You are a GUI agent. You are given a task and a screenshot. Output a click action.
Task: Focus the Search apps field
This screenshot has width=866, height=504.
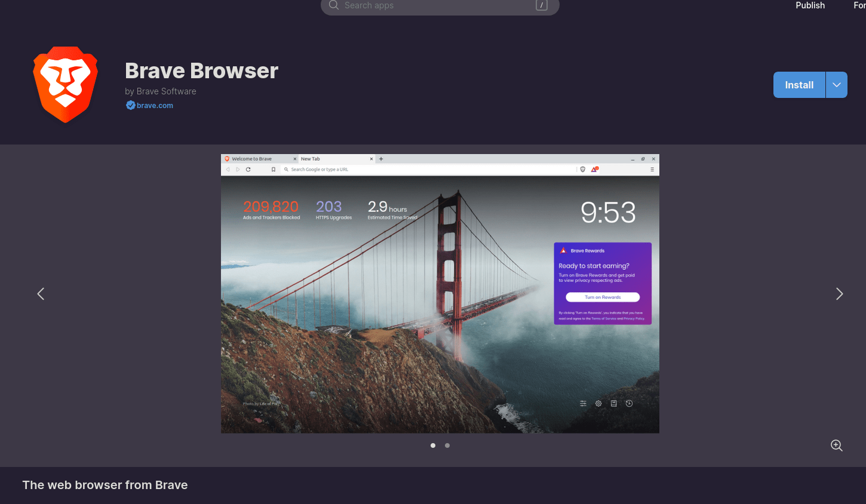[x=440, y=6]
